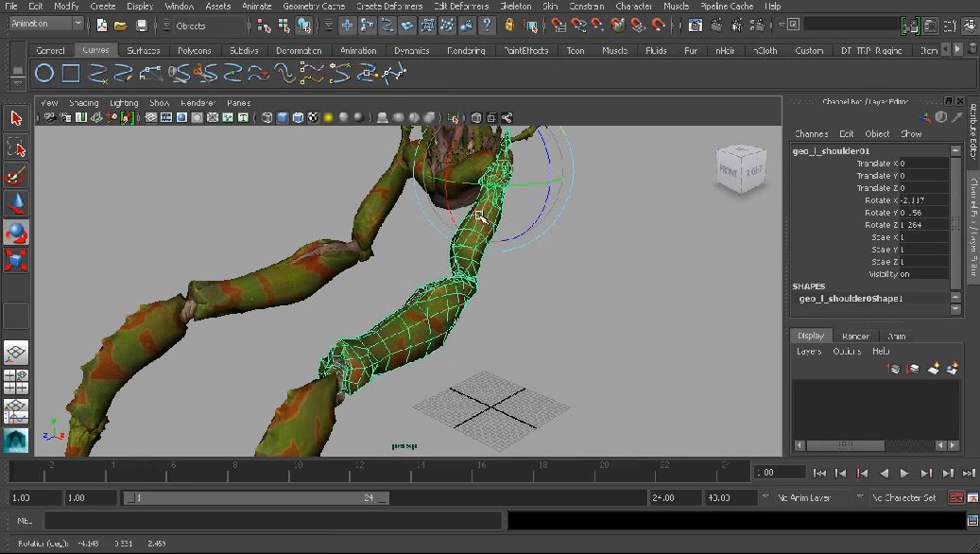Click the MEL command line label
The height and width of the screenshot is (554, 980).
tap(25, 520)
